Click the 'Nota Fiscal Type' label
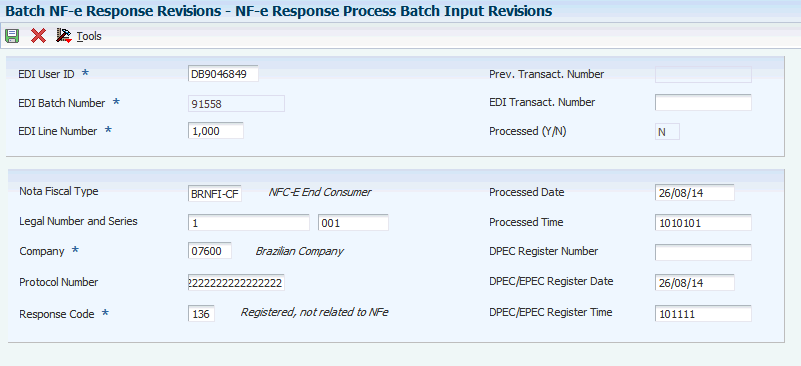Image resolution: width=801 pixels, height=366 pixels. (59, 191)
